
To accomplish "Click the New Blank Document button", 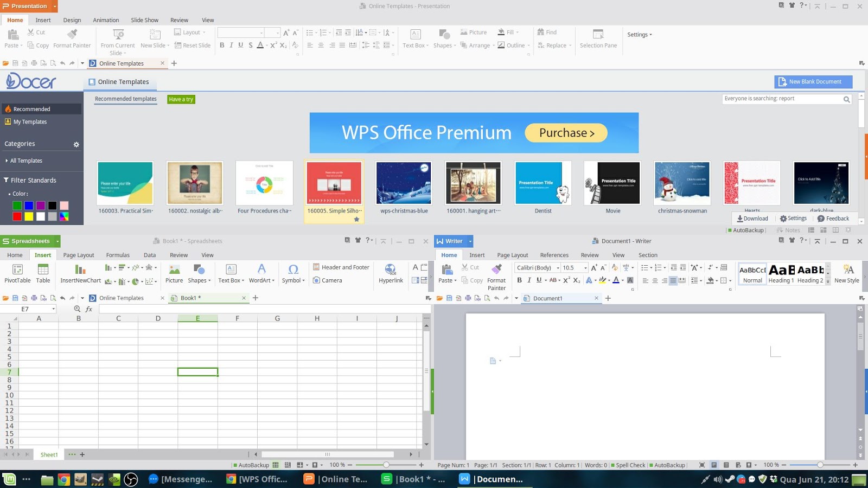I will pos(813,82).
